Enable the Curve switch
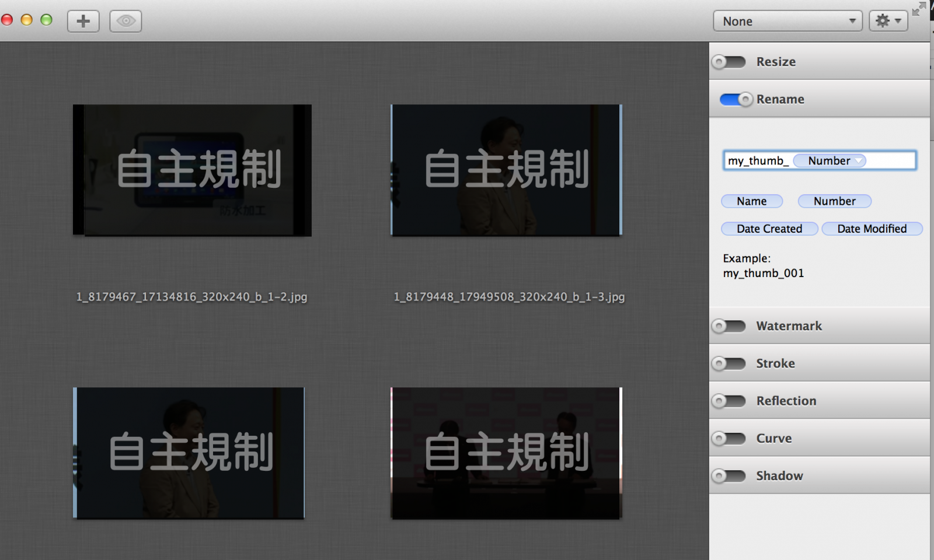 (729, 438)
